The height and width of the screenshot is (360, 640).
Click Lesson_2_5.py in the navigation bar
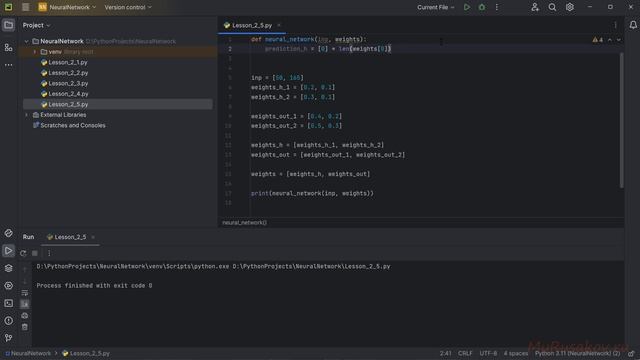tap(86, 353)
